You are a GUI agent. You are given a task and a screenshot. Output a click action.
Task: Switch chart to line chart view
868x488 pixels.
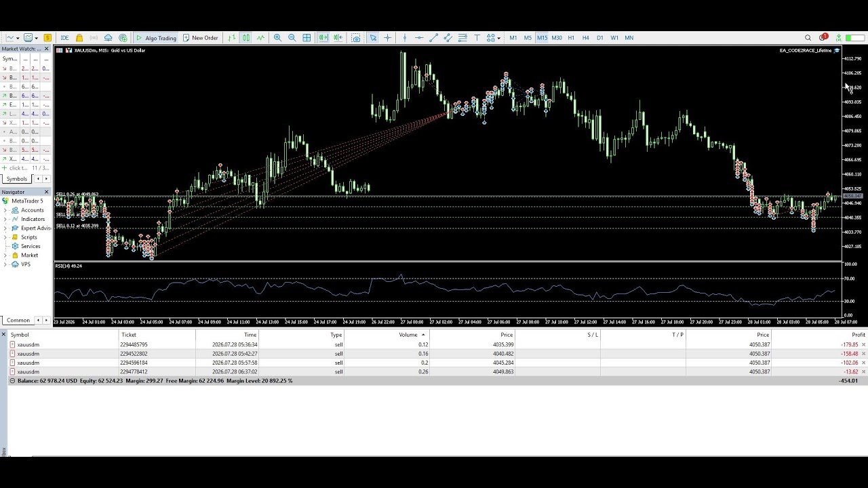point(260,38)
